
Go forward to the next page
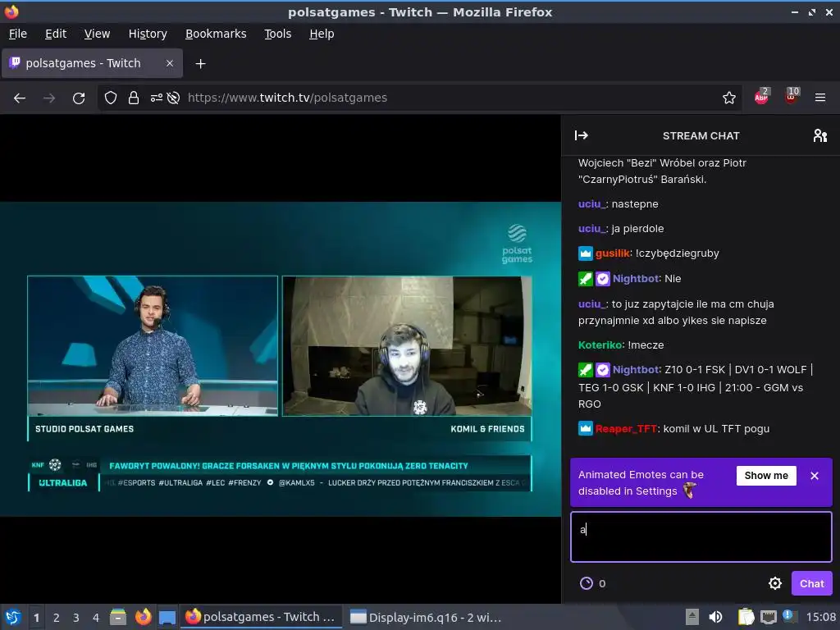48,98
